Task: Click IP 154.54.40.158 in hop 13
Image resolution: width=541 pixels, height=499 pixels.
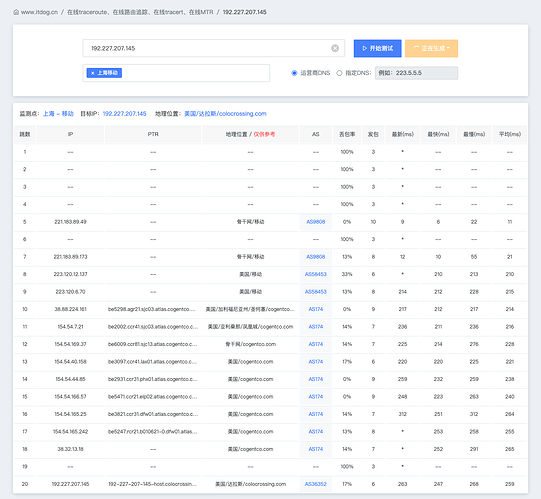Action: tap(70, 362)
